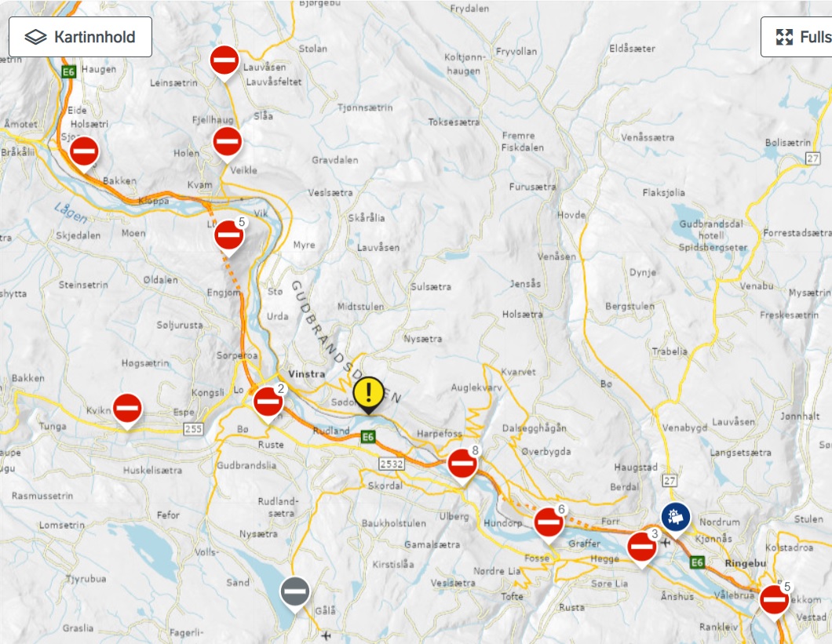This screenshot has width=832, height=644.
Task: Open the Kartinnhold map layers button
Action: click(80, 37)
